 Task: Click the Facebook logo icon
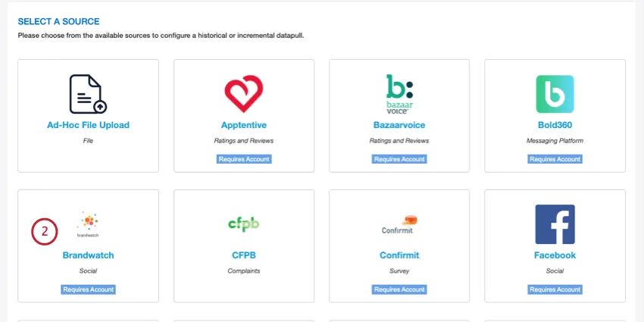(555, 224)
